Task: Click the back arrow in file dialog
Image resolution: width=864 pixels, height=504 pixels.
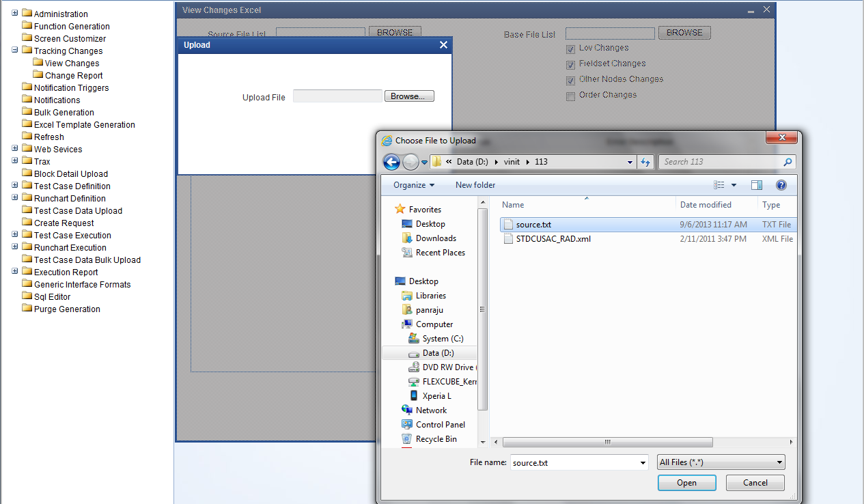Action: click(x=391, y=162)
